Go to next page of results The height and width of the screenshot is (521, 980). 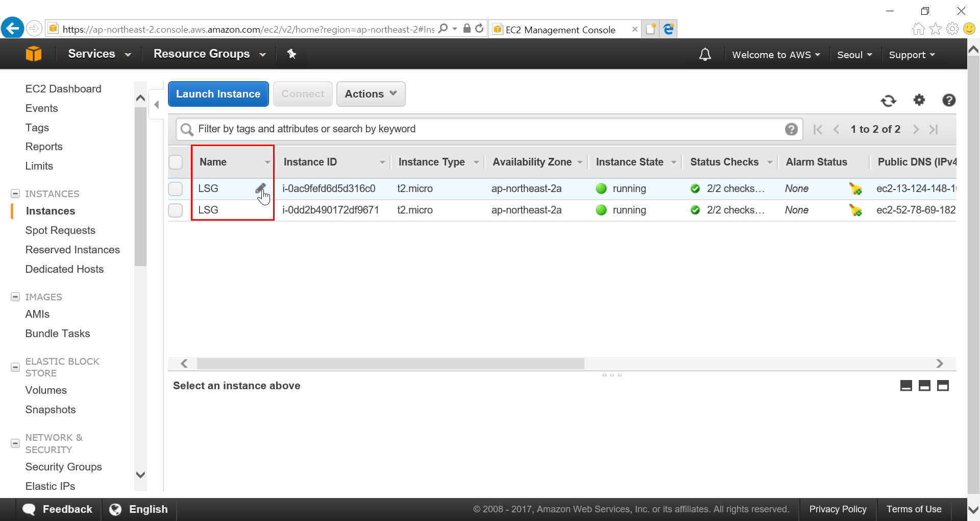916,129
